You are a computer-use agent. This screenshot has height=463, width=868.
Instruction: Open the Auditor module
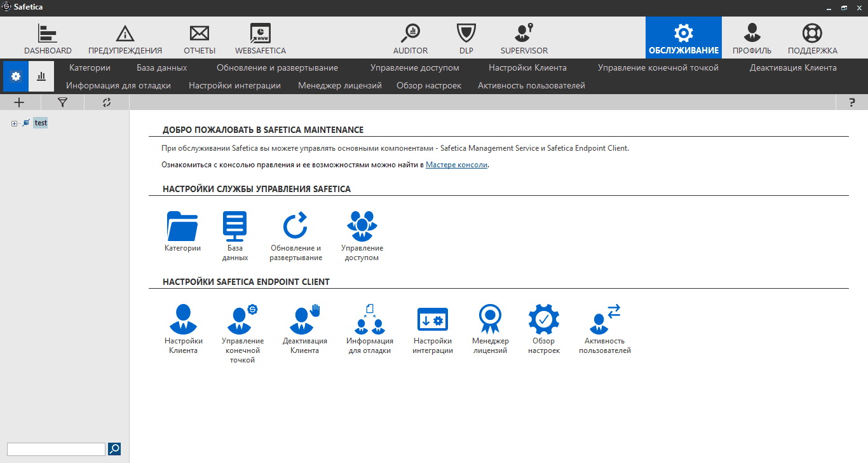coord(410,34)
